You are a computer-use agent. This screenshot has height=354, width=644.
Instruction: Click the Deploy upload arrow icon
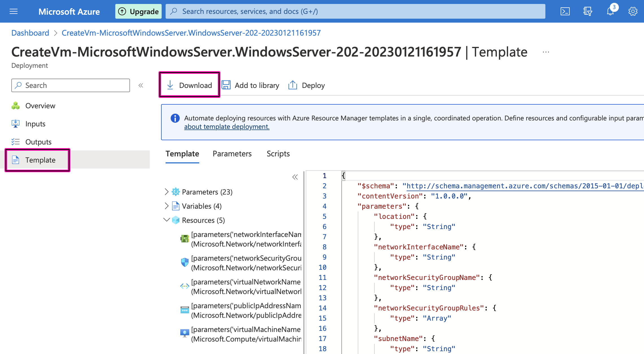293,85
